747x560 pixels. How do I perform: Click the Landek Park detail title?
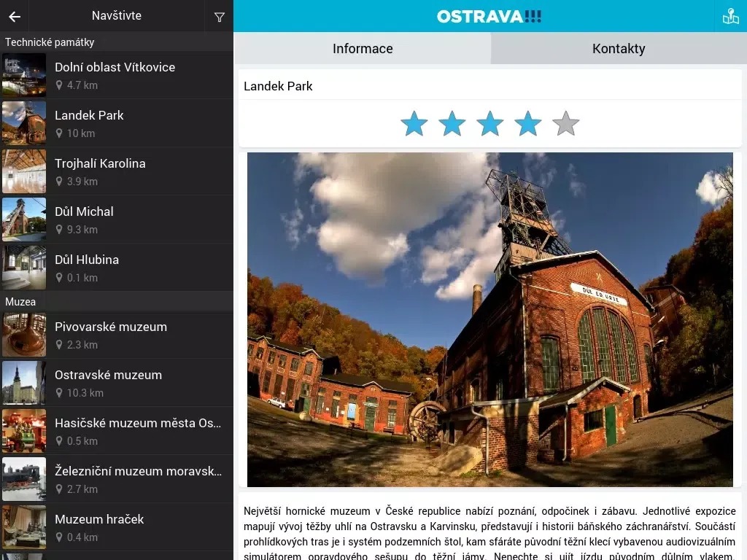pos(278,86)
